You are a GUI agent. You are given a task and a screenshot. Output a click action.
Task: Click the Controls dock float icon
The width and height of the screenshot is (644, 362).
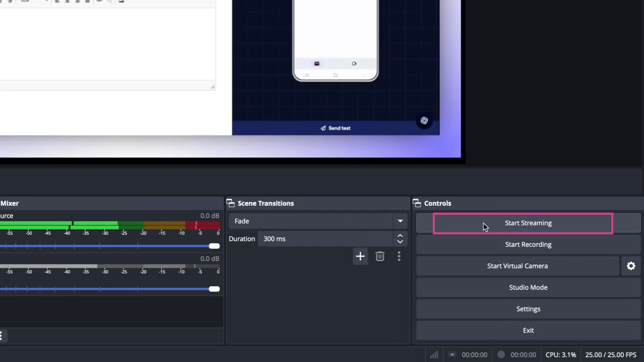(x=417, y=204)
